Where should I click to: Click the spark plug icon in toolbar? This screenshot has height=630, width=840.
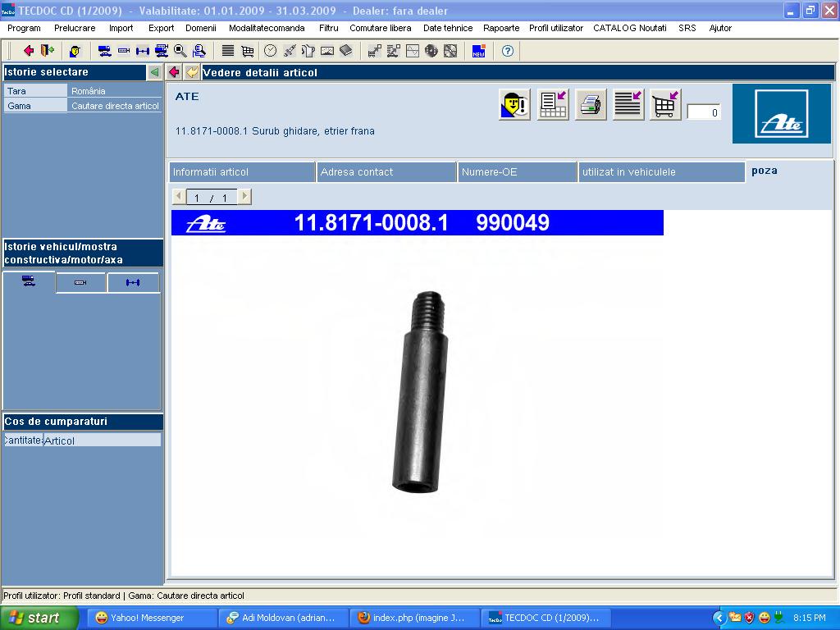point(290,51)
